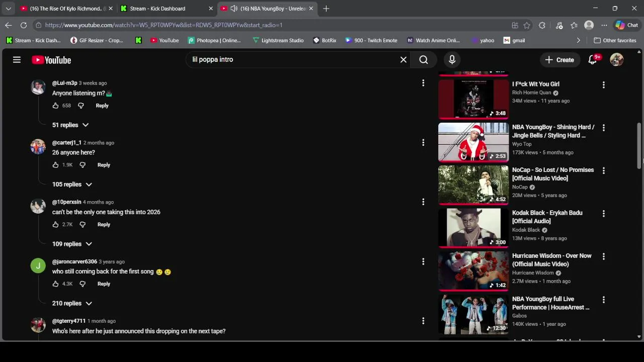
Task: Open more options for Hurricane Wisdom video
Action: 604,257
